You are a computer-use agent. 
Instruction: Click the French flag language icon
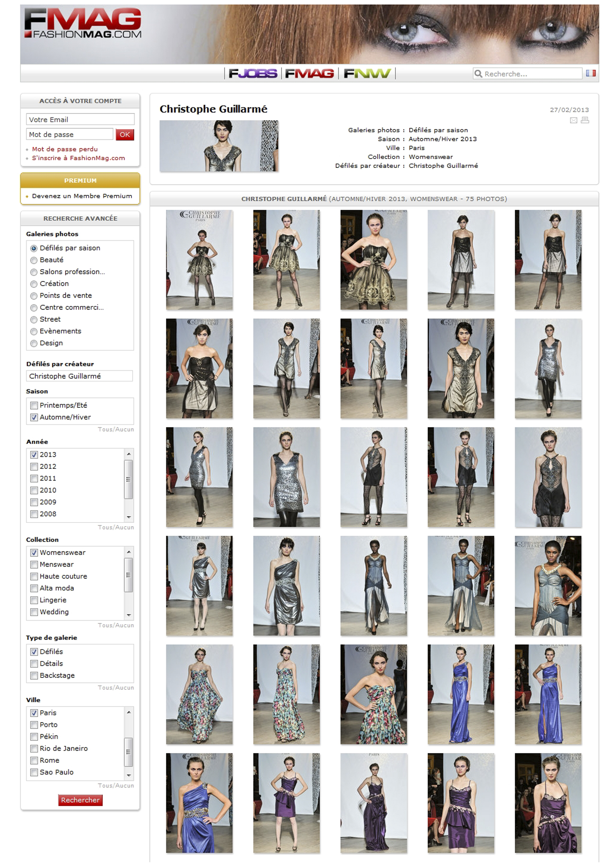click(x=591, y=73)
